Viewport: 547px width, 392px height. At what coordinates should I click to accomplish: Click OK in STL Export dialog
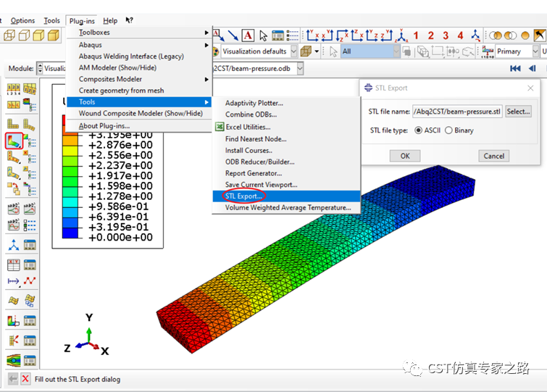tap(405, 156)
